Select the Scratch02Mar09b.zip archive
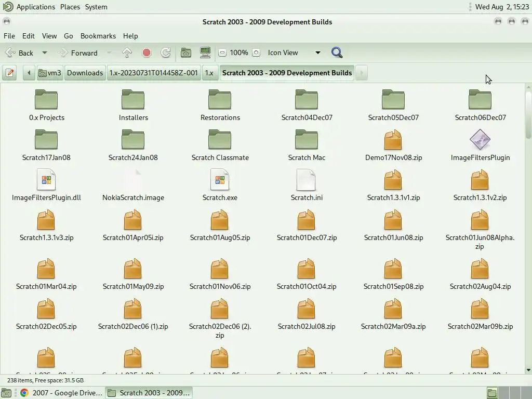Screen dimensions: 532x399 pos(480,314)
